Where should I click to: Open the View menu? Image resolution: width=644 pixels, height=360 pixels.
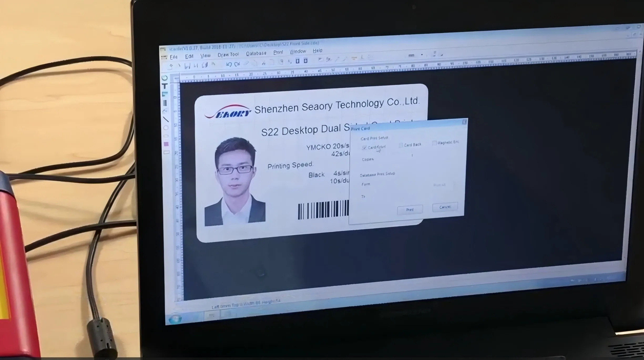(205, 56)
